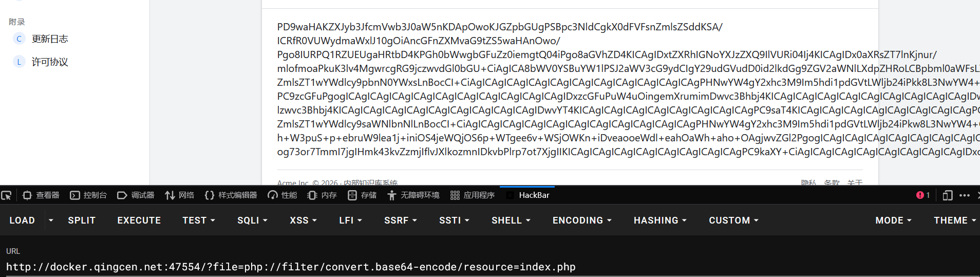Click the L badge icon beside 许可协议
Image resolution: width=980 pixels, height=277 pixels.
click(19, 62)
